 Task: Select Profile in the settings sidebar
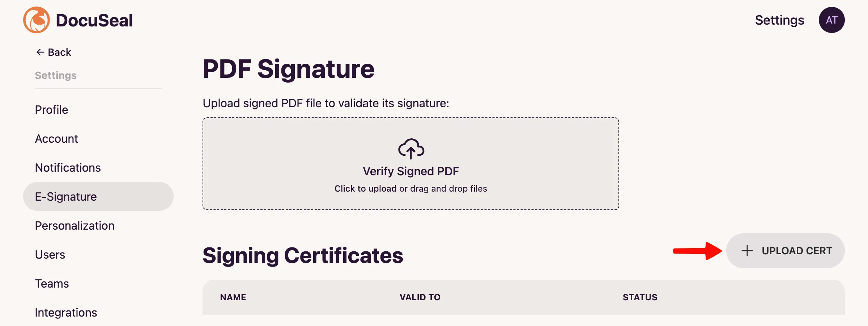51,109
